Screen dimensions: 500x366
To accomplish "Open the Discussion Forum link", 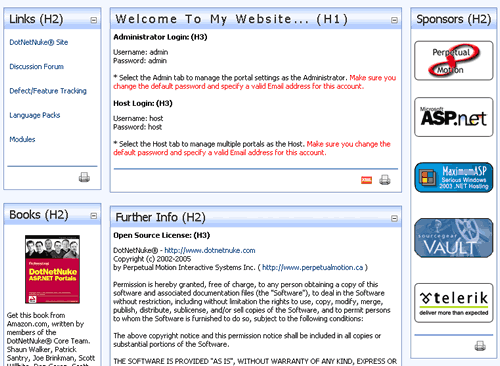I will (37, 67).
